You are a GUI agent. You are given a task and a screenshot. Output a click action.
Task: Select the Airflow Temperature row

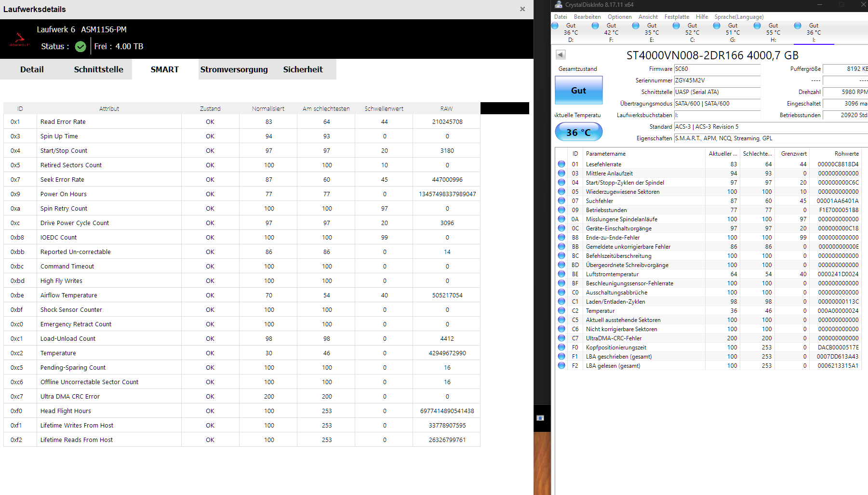coord(242,295)
